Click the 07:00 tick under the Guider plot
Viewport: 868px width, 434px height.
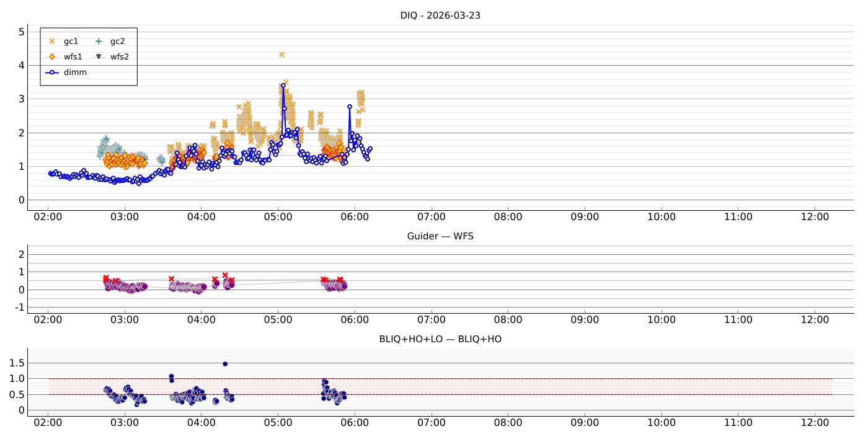point(432,320)
